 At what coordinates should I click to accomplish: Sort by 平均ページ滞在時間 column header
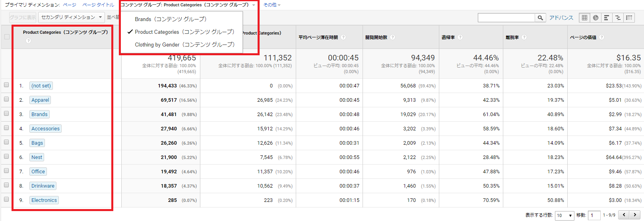point(318,37)
